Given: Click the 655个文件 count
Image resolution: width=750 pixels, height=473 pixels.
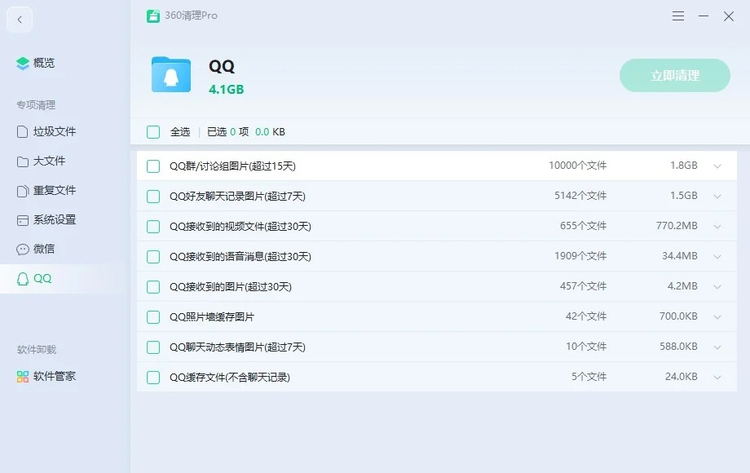Looking at the screenshot, I should (x=583, y=226).
